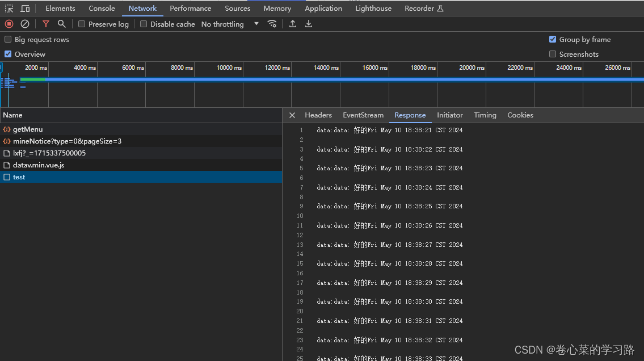The height and width of the screenshot is (361, 644).
Task: Clear the network log
Action: coord(25,24)
